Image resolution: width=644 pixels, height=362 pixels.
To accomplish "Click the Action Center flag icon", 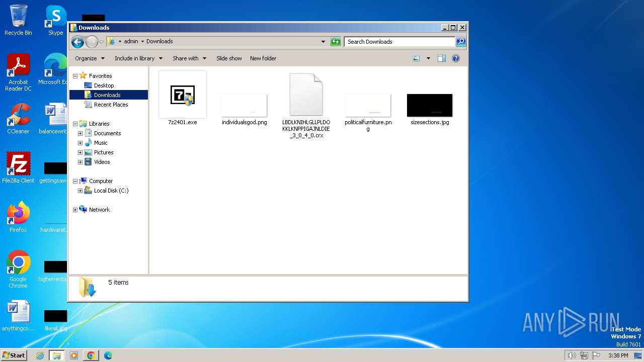I will point(596,355).
